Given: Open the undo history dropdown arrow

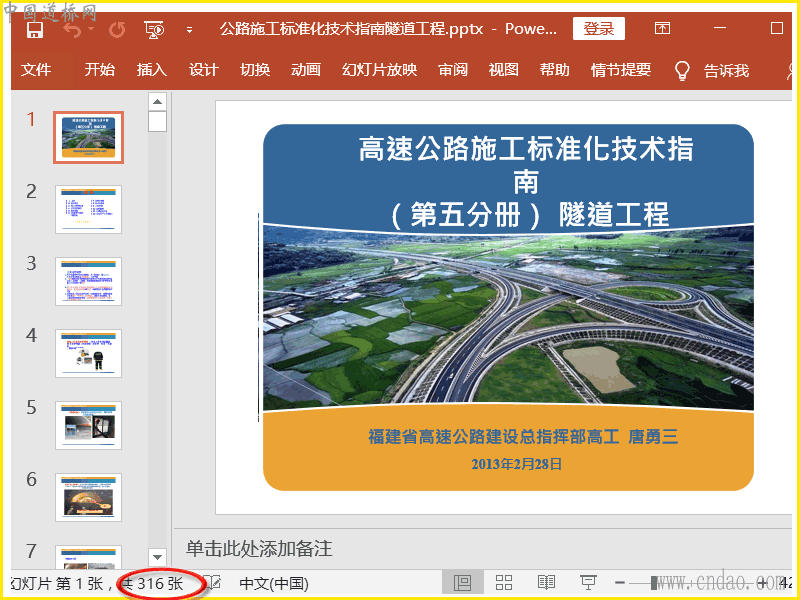Looking at the screenshot, I should pyautogui.click(x=91, y=30).
